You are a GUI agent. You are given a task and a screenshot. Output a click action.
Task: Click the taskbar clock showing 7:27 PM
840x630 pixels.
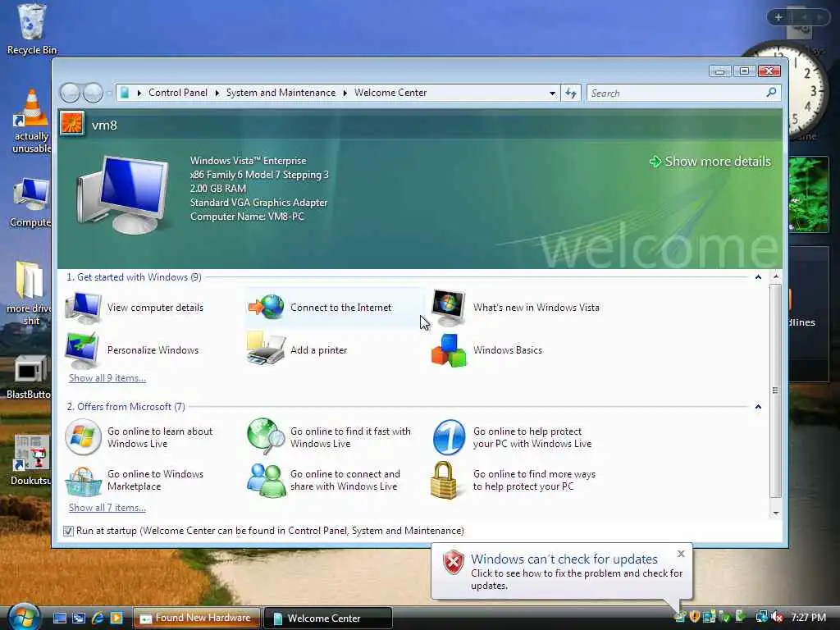(809, 617)
